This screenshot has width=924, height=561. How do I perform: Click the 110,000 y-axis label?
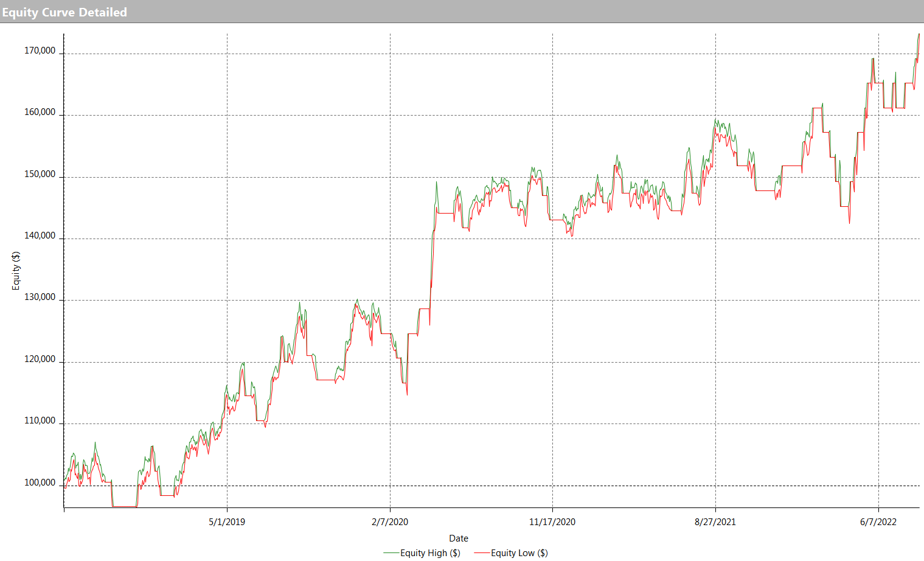40,421
